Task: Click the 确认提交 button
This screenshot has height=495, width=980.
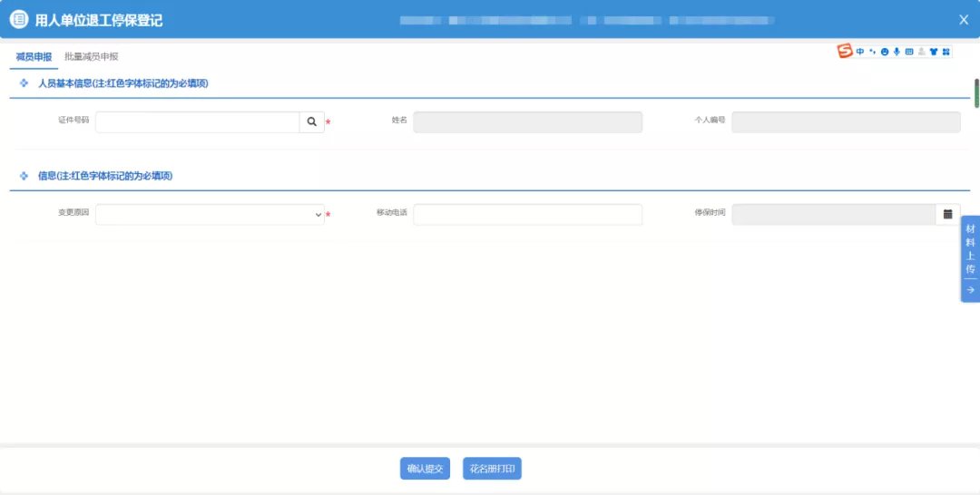Action: [x=425, y=469]
